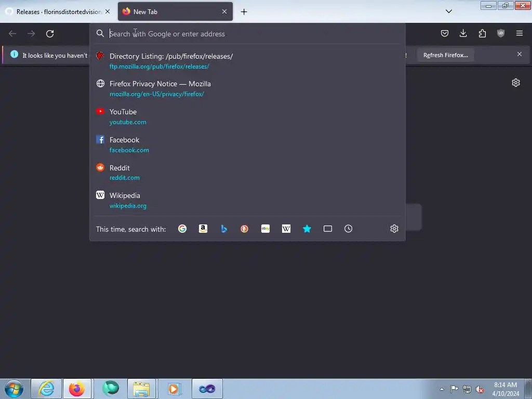Go forward with the forward arrow
The image size is (532, 399).
click(x=31, y=34)
